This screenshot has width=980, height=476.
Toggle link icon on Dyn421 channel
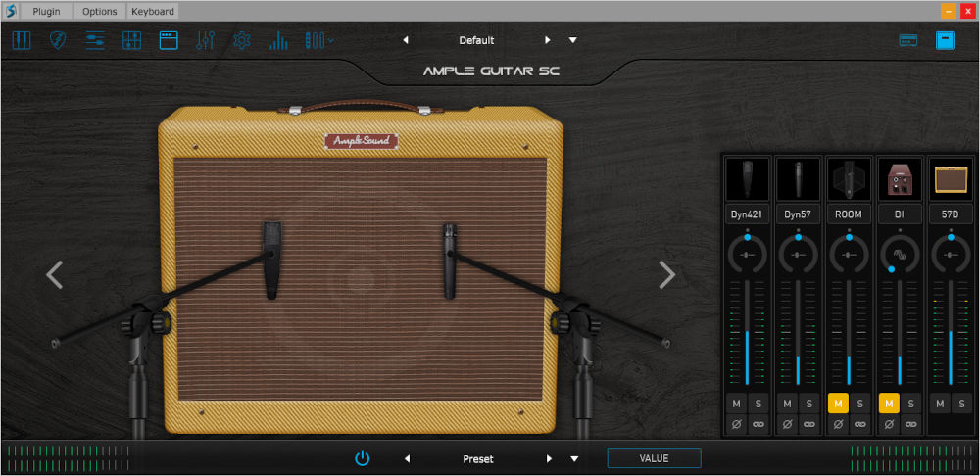pyautogui.click(x=759, y=424)
